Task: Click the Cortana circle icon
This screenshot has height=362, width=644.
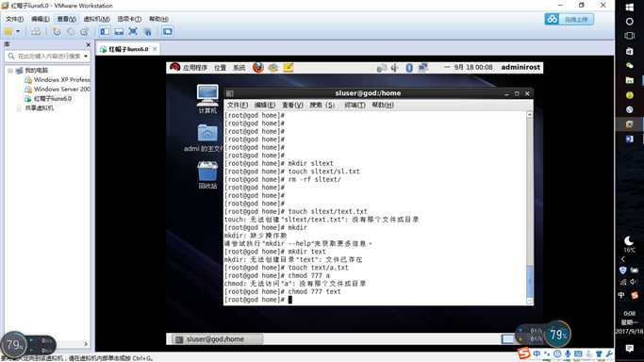Action: click(629, 22)
